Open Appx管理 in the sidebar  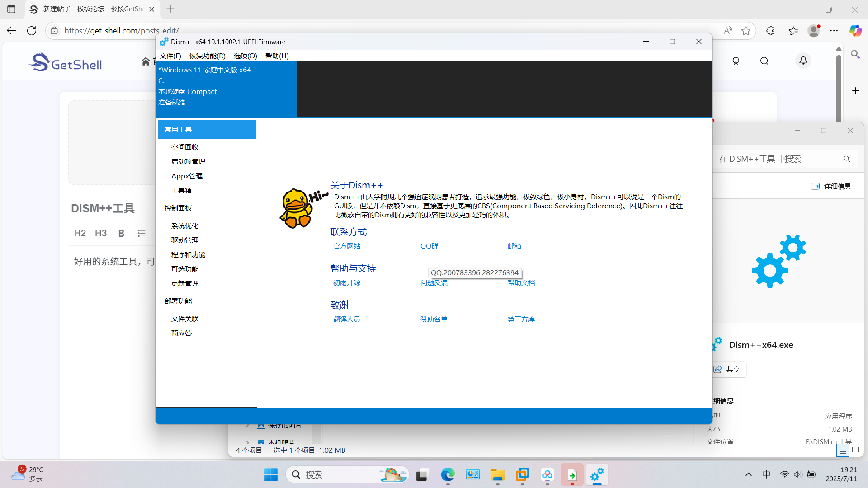(x=187, y=176)
